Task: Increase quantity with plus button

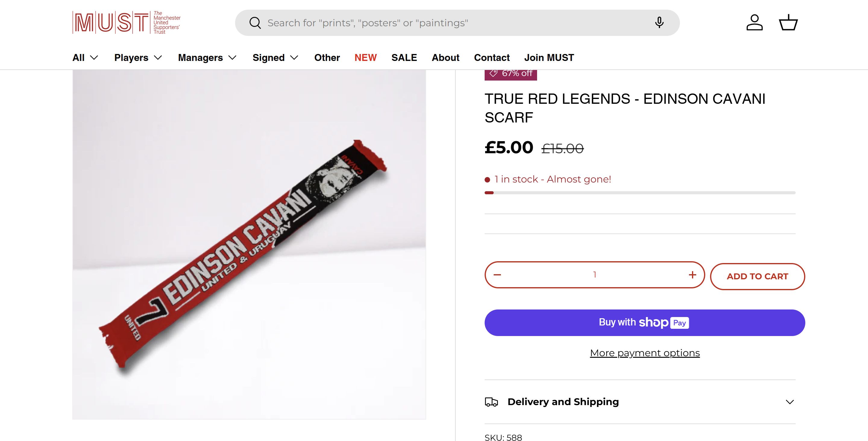Action: coord(692,275)
